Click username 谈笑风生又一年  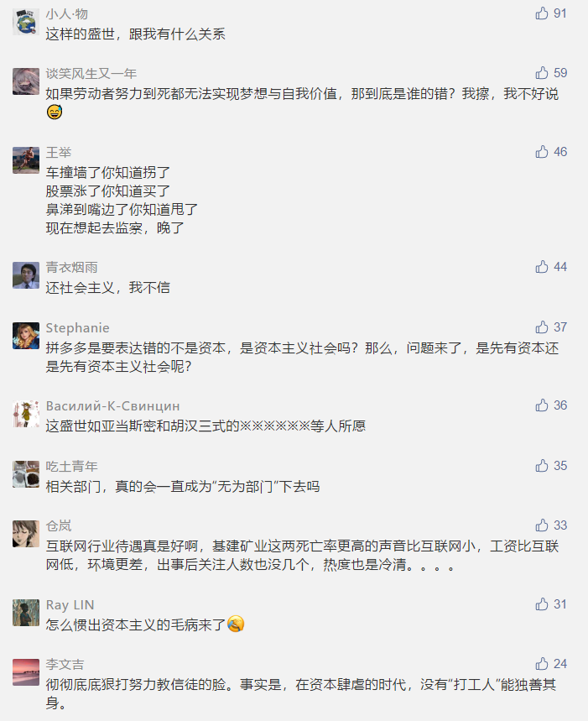pyautogui.click(x=91, y=73)
